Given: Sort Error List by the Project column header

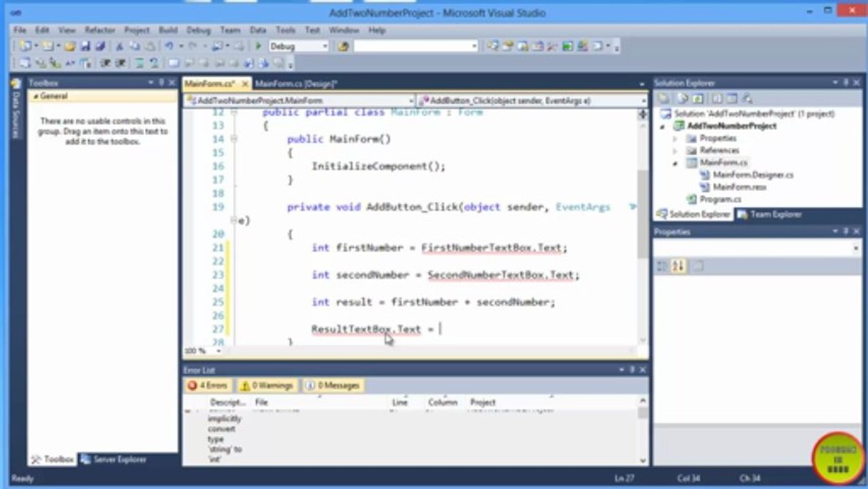Looking at the screenshot, I should (x=483, y=403).
